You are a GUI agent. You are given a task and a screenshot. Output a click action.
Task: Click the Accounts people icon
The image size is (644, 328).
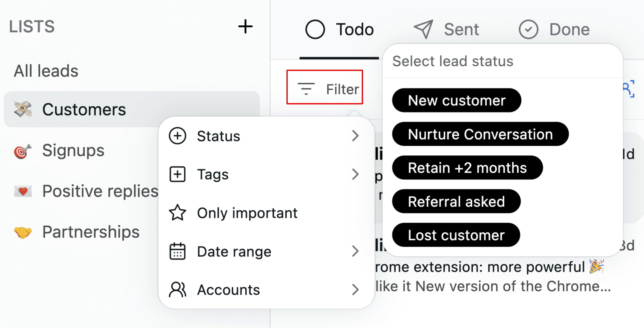coord(177,290)
